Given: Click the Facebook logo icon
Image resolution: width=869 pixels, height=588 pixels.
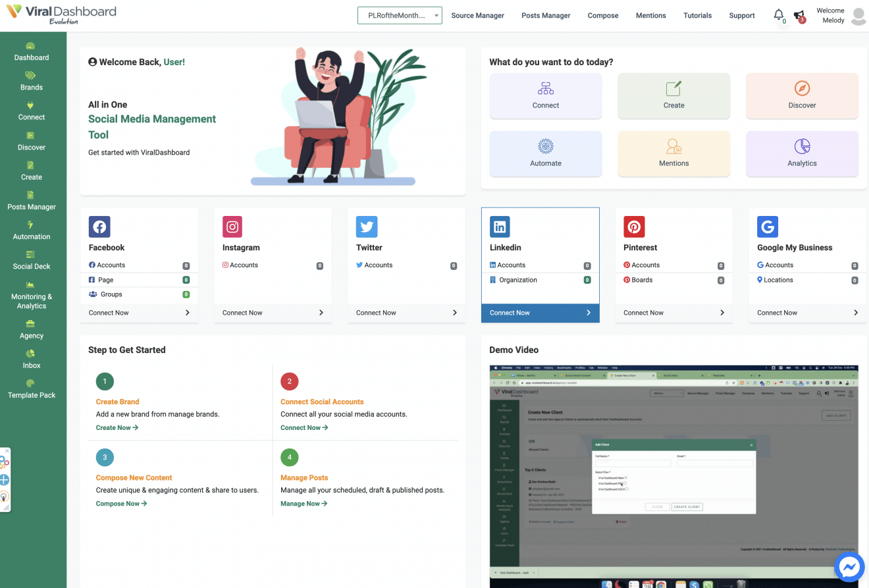Looking at the screenshot, I should click(x=99, y=227).
